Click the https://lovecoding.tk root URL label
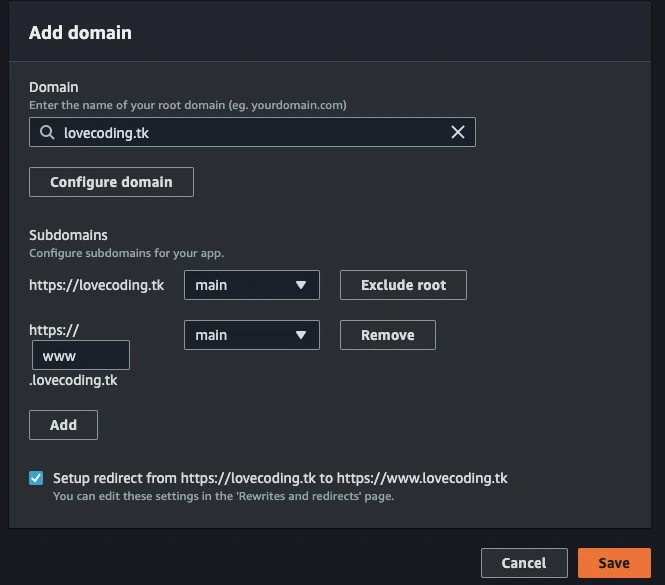The height and width of the screenshot is (585, 665). tap(96, 285)
